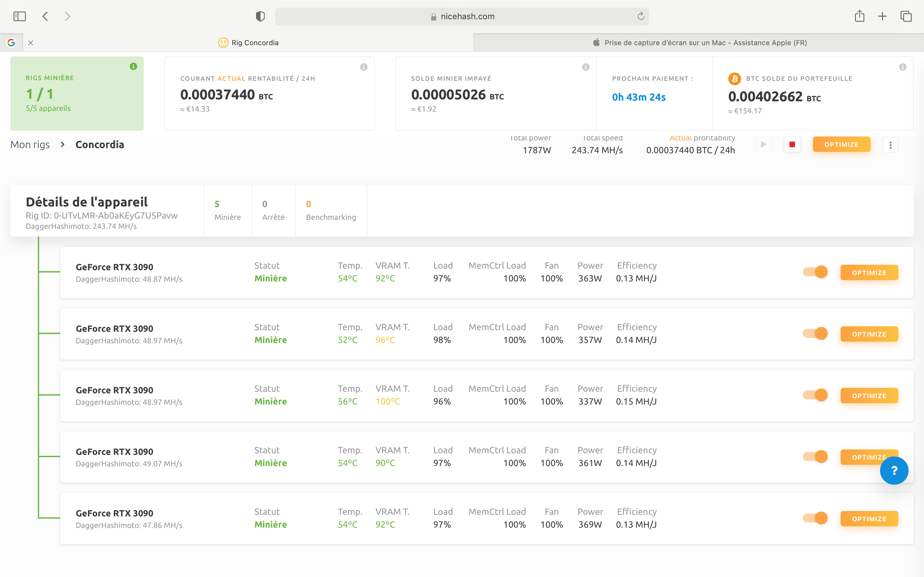The height and width of the screenshot is (577, 924).
Task: Switch off the last RTX 3090 toggle
Action: tap(815, 518)
